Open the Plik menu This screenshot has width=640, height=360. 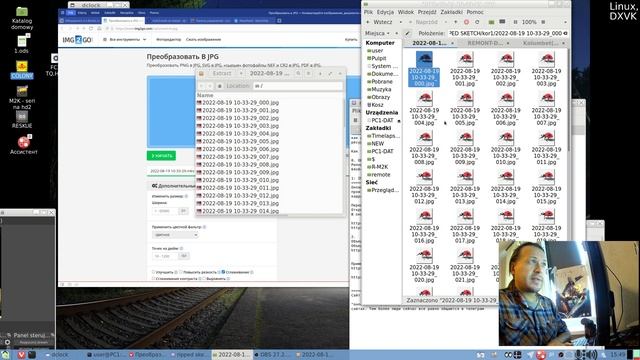pos(368,12)
